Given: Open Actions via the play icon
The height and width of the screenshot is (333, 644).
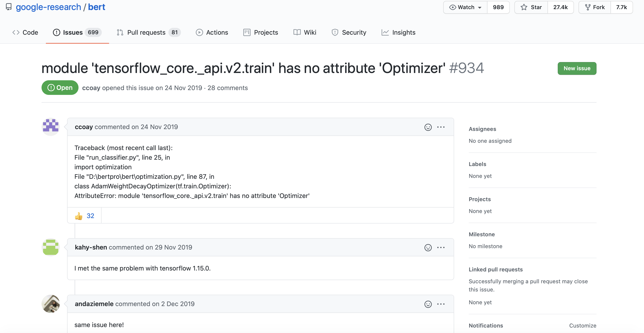Looking at the screenshot, I should coord(199,32).
